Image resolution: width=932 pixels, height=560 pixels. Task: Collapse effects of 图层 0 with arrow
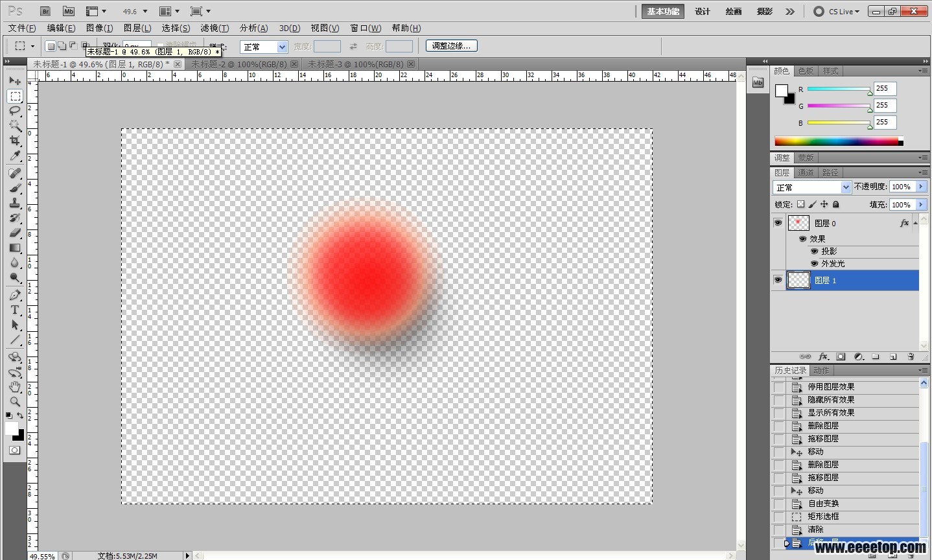click(915, 223)
